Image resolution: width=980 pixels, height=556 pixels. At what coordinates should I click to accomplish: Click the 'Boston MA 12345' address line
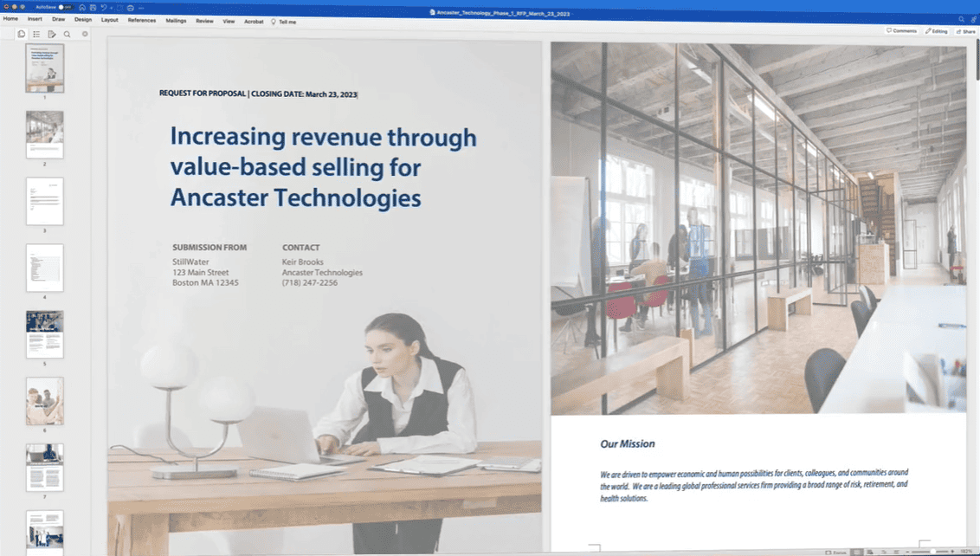point(205,282)
